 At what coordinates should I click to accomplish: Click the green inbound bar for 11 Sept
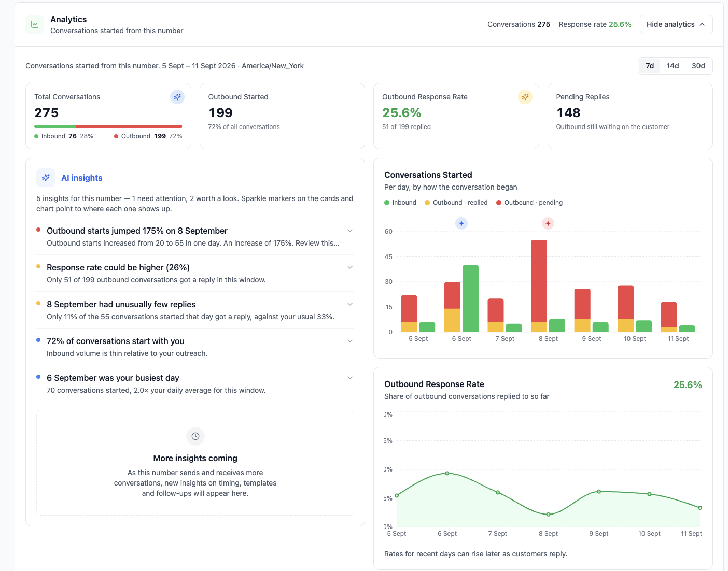(687, 329)
